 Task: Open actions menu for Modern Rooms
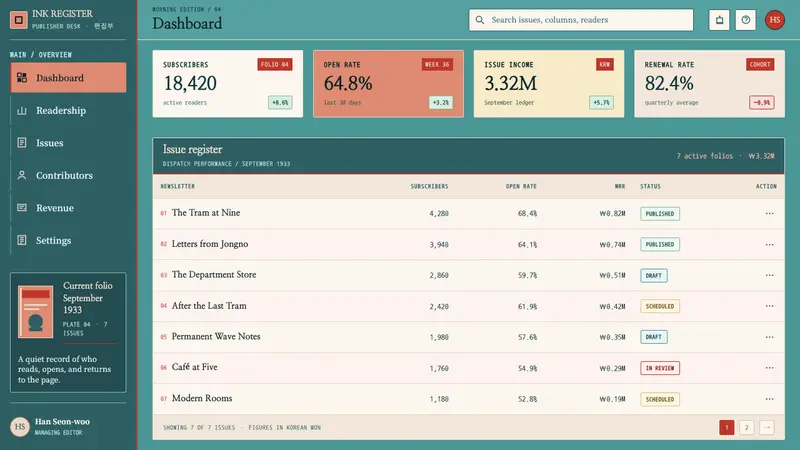pos(769,399)
